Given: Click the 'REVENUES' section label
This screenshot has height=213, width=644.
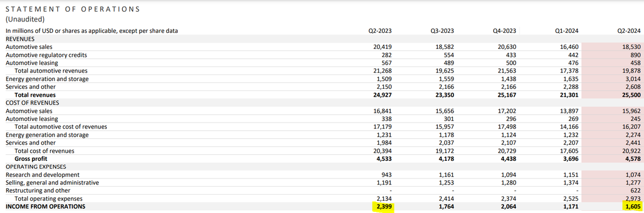Looking at the screenshot, I should (20, 39).
